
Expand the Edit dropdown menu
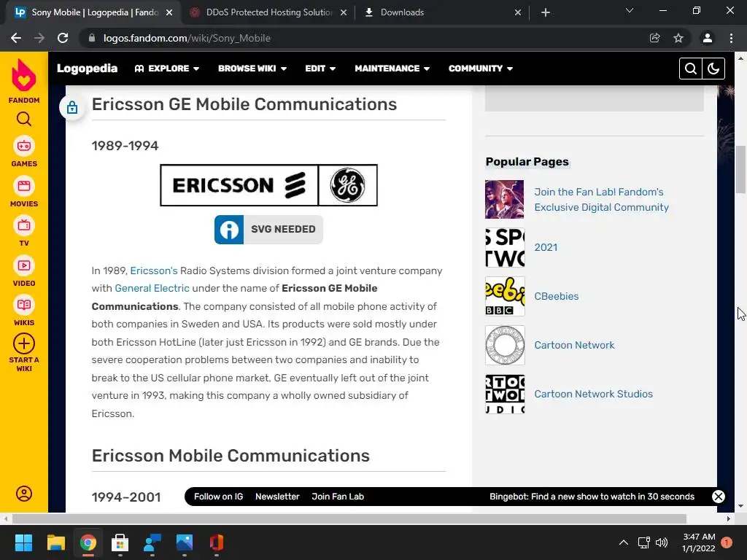coord(320,69)
